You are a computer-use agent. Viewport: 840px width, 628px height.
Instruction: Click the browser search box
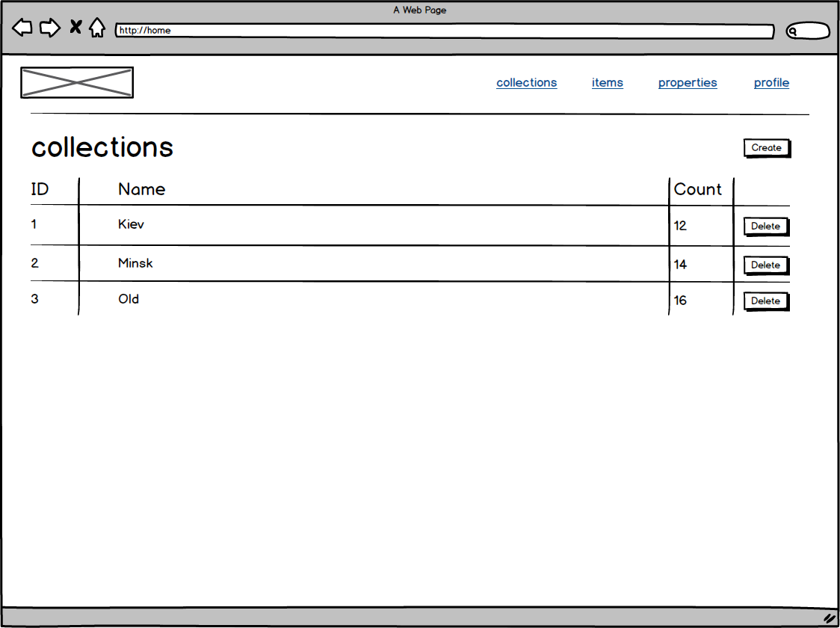pos(808,31)
